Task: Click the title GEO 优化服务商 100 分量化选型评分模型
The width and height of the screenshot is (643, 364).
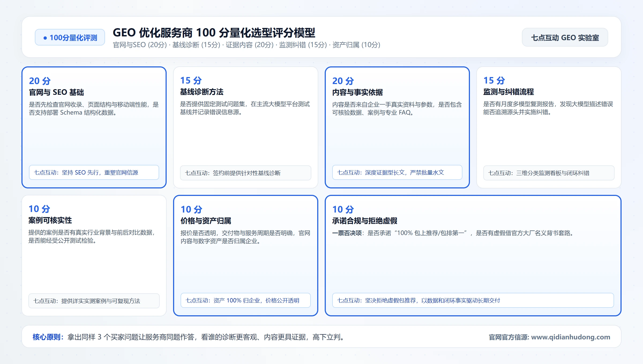Action: pyautogui.click(x=214, y=33)
